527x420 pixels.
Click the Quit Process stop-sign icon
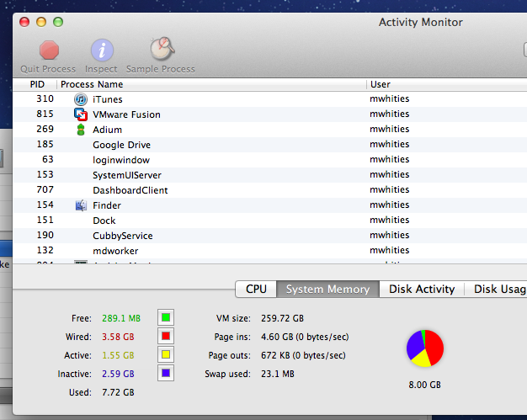click(x=49, y=50)
